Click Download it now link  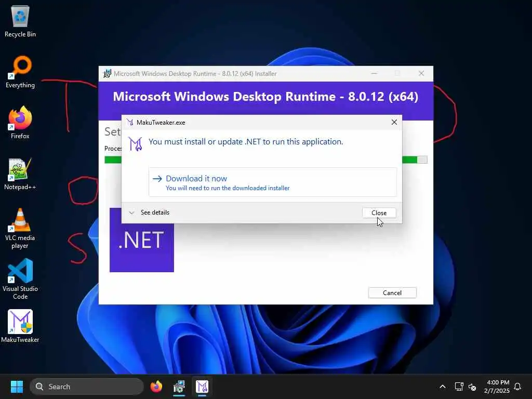(x=272, y=182)
